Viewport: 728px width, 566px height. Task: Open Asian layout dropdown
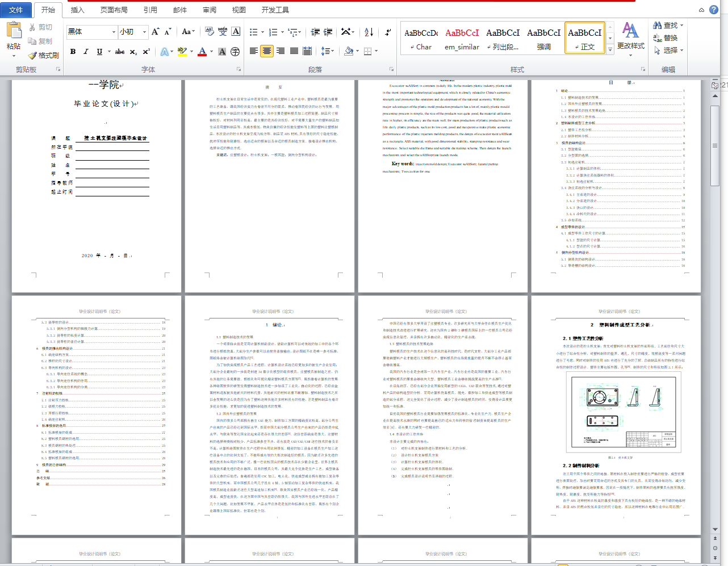pos(348,32)
